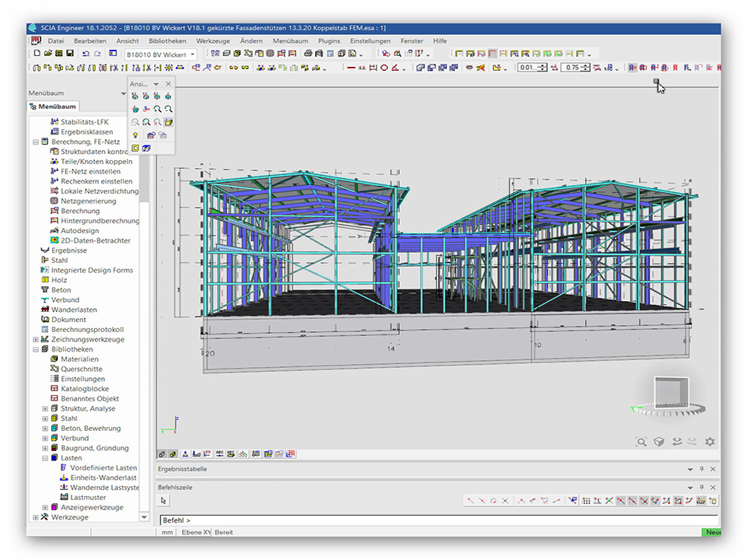Click the zoom magnifier icon above the gear

641,441
